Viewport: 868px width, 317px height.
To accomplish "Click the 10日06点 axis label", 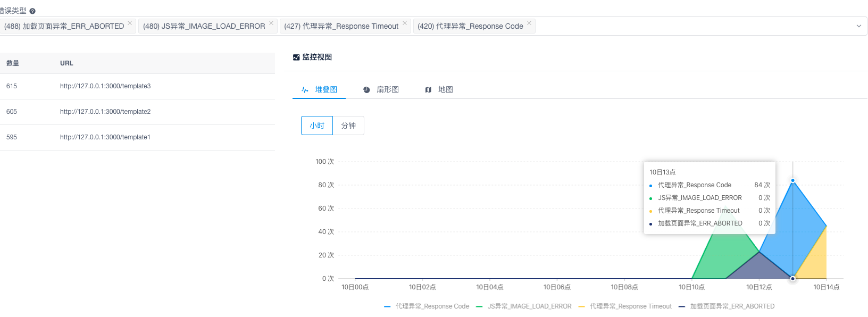I will point(557,287).
